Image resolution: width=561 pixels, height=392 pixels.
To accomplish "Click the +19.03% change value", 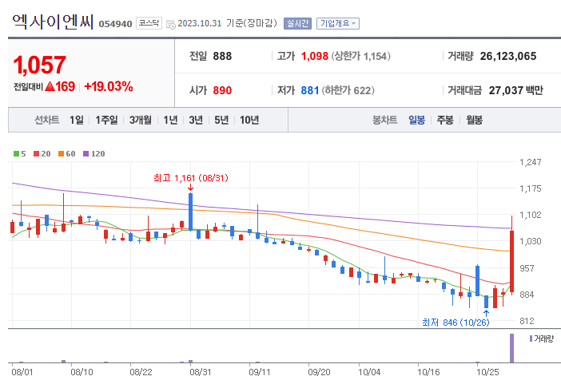I will coord(109,86).
